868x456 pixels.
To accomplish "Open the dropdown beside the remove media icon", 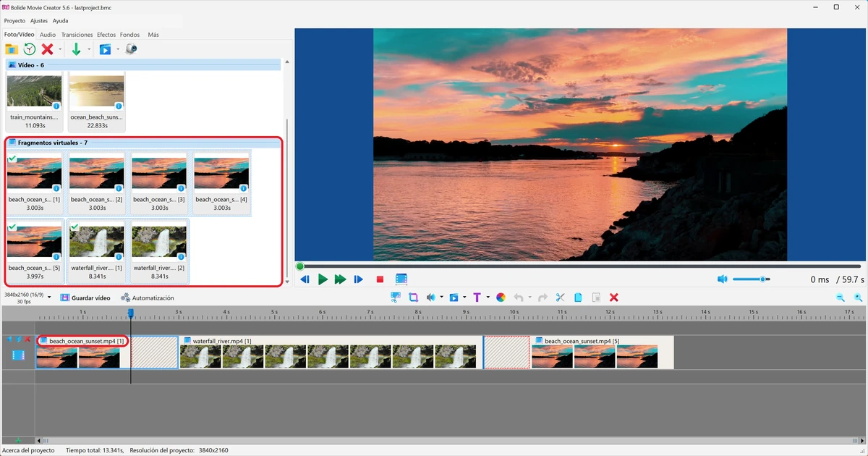I will (60, 49).
